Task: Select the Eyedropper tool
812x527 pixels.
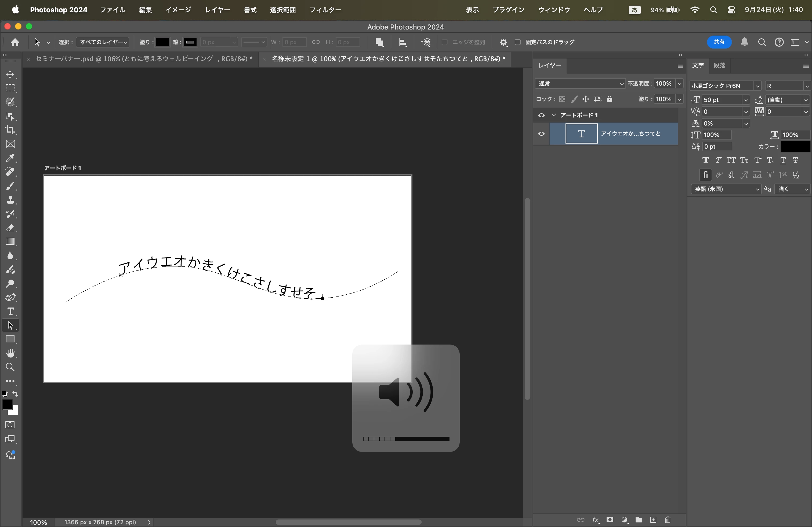Action: 10,158
